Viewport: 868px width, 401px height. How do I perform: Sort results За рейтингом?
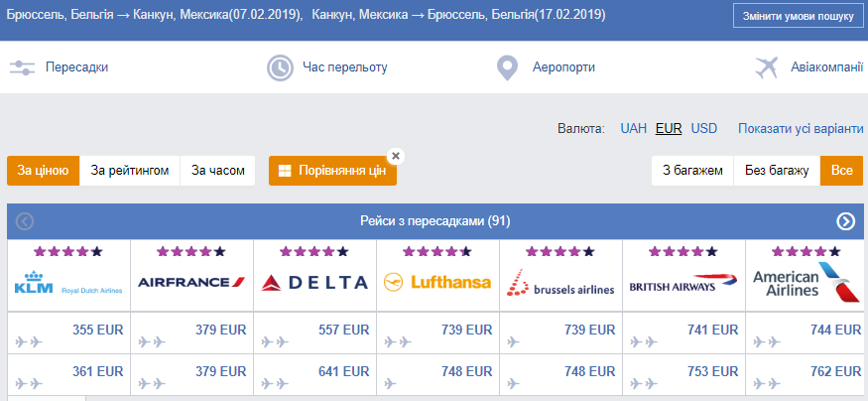[130, 171]
